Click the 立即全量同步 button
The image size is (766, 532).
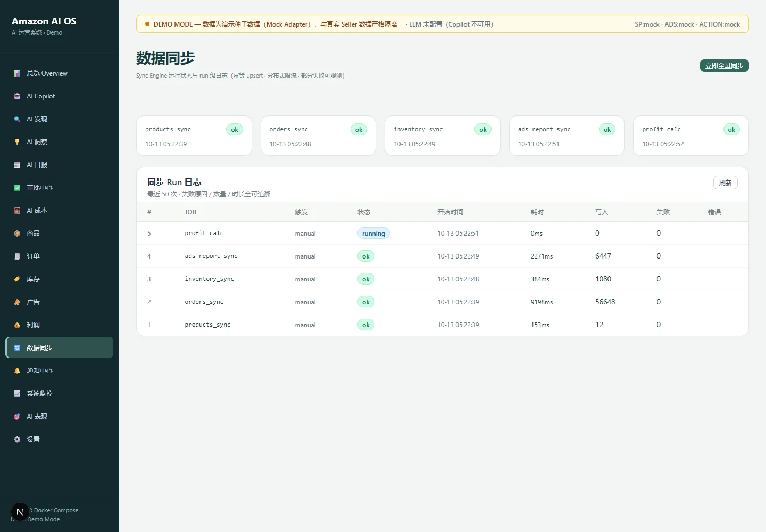coord(724,65)
